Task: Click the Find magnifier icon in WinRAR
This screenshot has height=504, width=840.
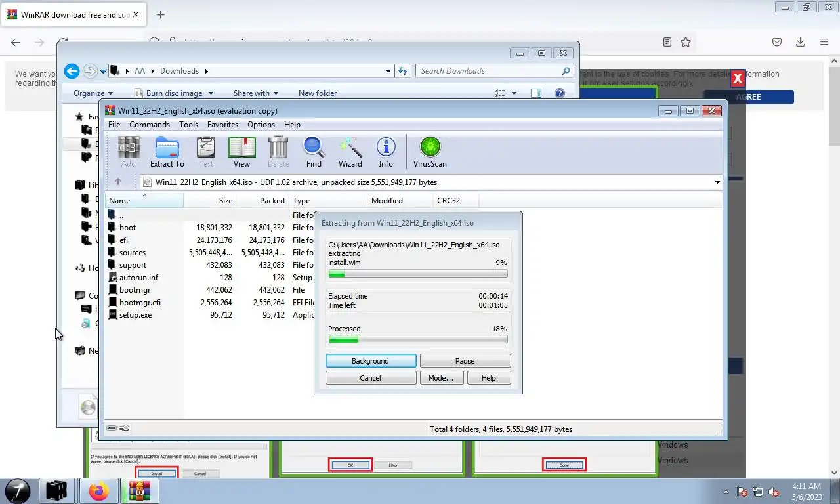Action: coord(314,152)
